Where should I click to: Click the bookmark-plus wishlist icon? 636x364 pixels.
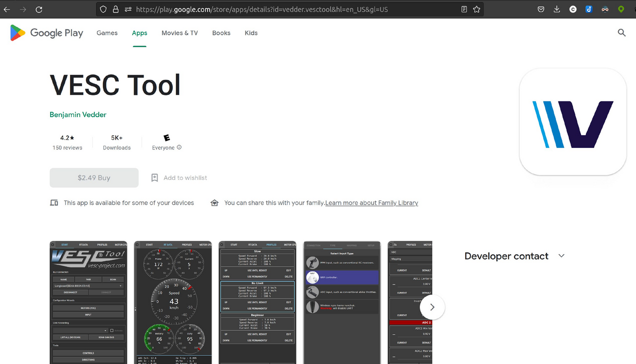coord(155,178)
